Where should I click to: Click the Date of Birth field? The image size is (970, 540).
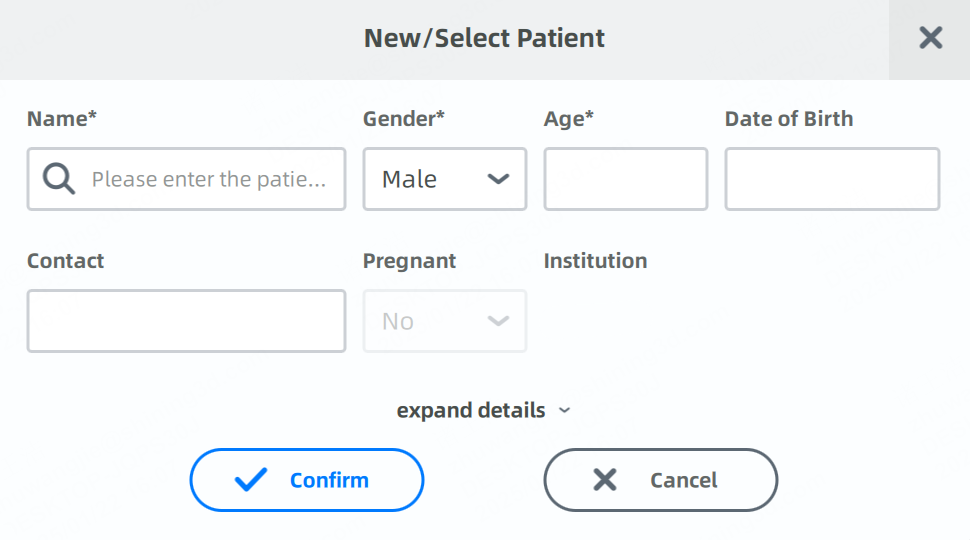(x=832, y=179)
